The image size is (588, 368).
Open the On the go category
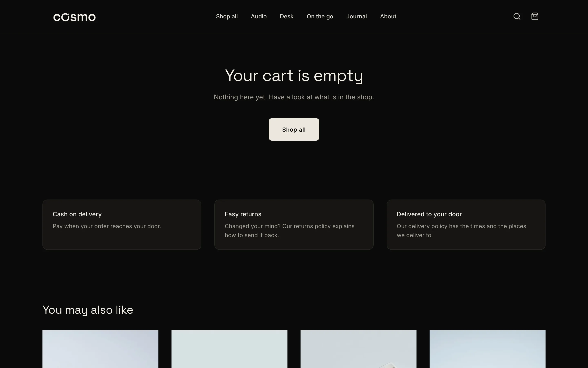320,16
